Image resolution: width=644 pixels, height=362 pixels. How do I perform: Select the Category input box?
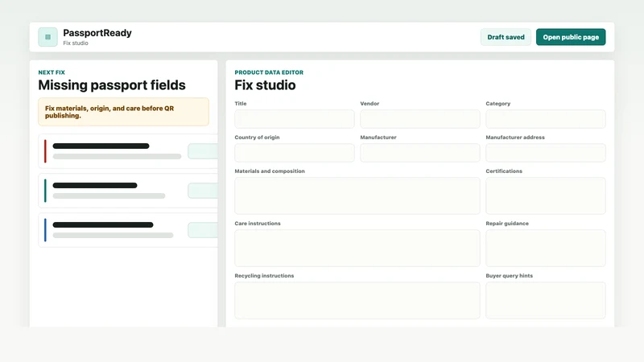(x=546, y=119)
